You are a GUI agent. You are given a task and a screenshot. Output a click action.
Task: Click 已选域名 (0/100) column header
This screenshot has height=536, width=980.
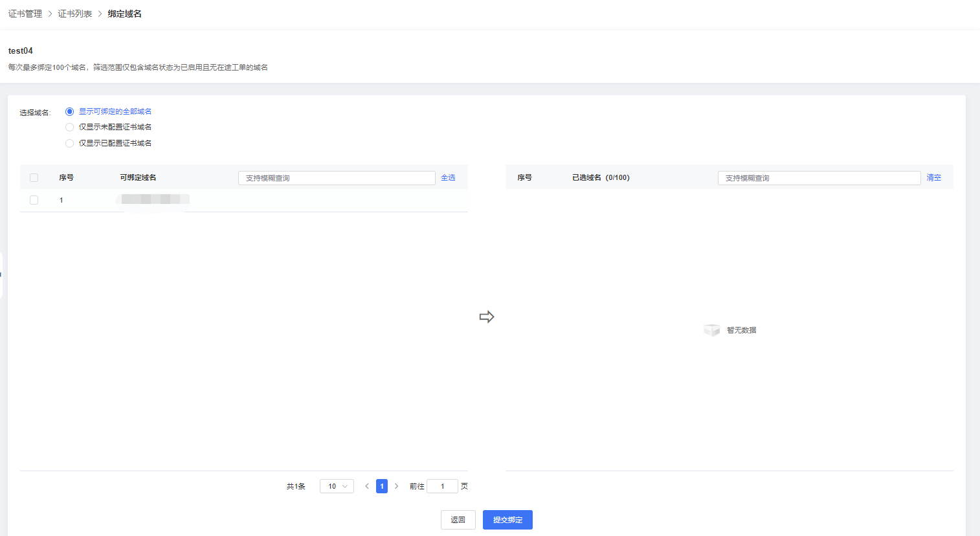coord(601,177)
